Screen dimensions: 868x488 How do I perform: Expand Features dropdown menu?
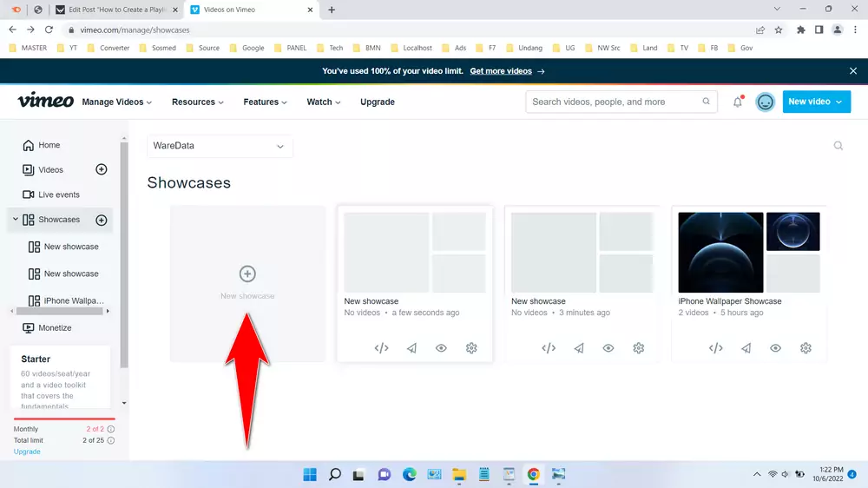coord(265,102)
